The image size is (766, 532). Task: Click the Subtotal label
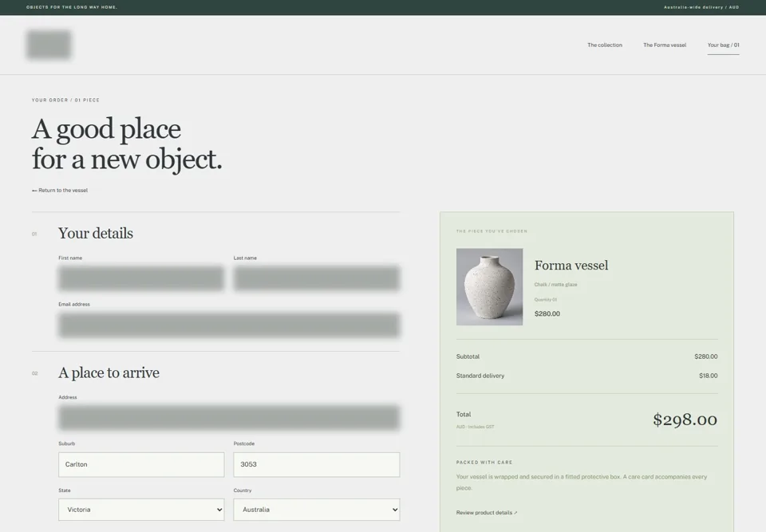[468, 357]
